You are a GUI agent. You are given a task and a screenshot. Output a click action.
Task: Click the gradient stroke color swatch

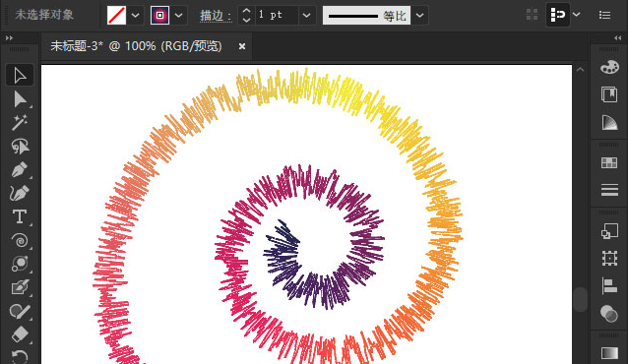pos(159,15)
